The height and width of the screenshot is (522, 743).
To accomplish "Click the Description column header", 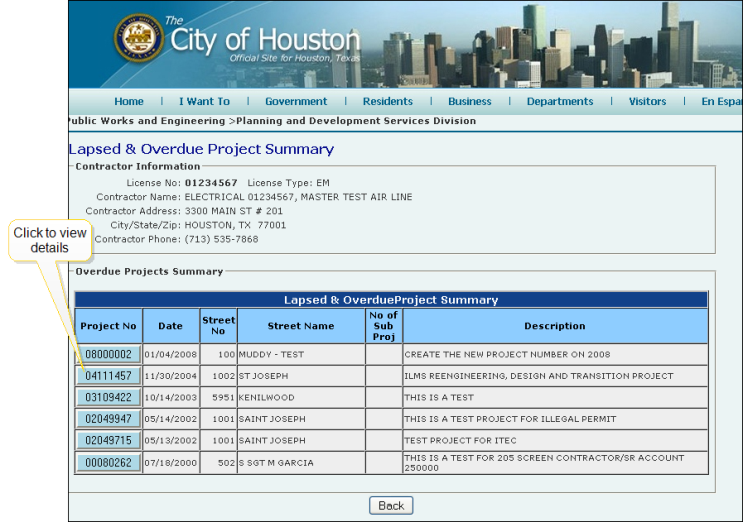I will click(555, 326).
